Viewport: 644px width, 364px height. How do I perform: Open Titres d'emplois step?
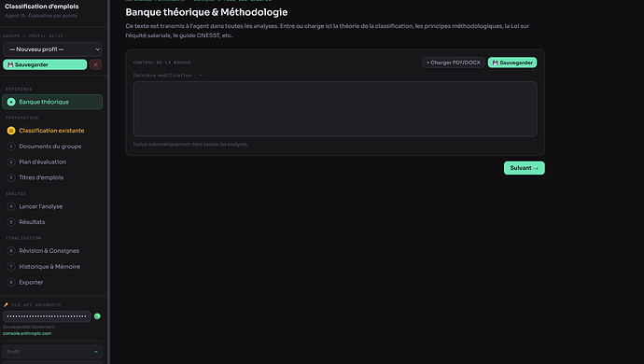point(52,177)
